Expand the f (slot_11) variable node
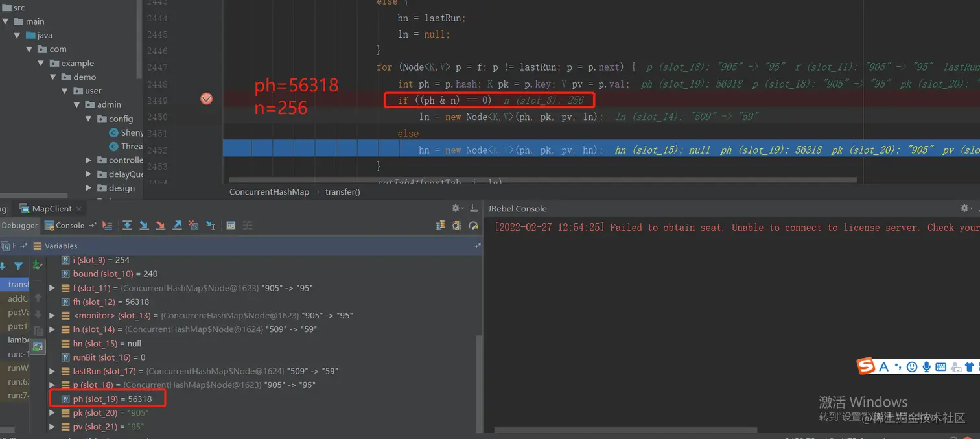Screen dimensions: 980x439 (52, 287)
